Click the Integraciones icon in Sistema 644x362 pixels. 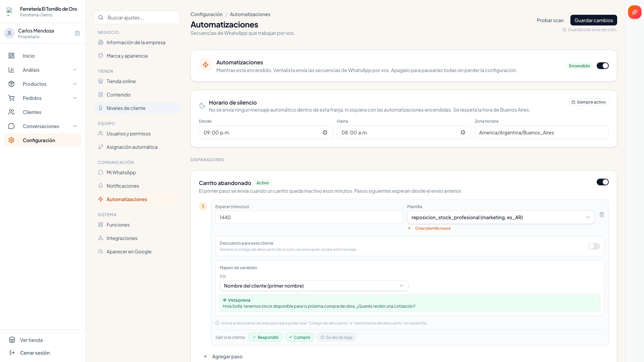(x=101, y=238)
